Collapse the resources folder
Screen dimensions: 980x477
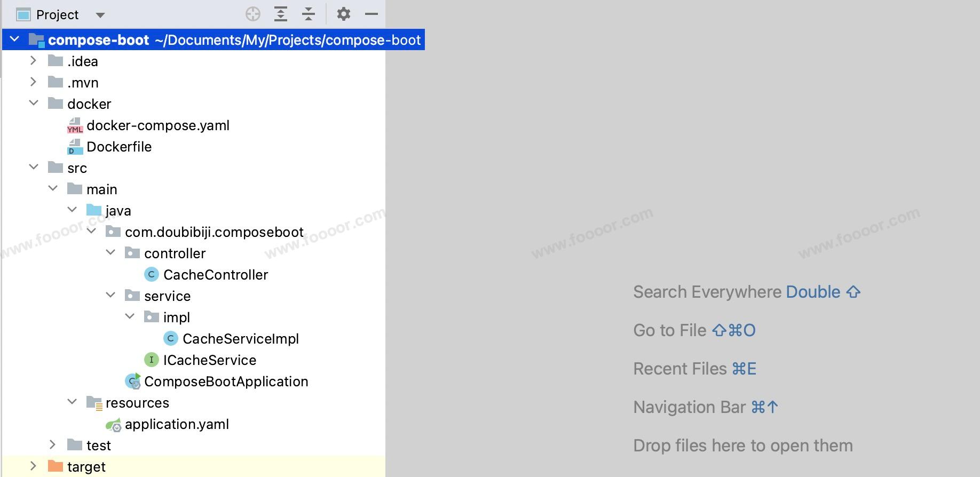pos(72,402)
